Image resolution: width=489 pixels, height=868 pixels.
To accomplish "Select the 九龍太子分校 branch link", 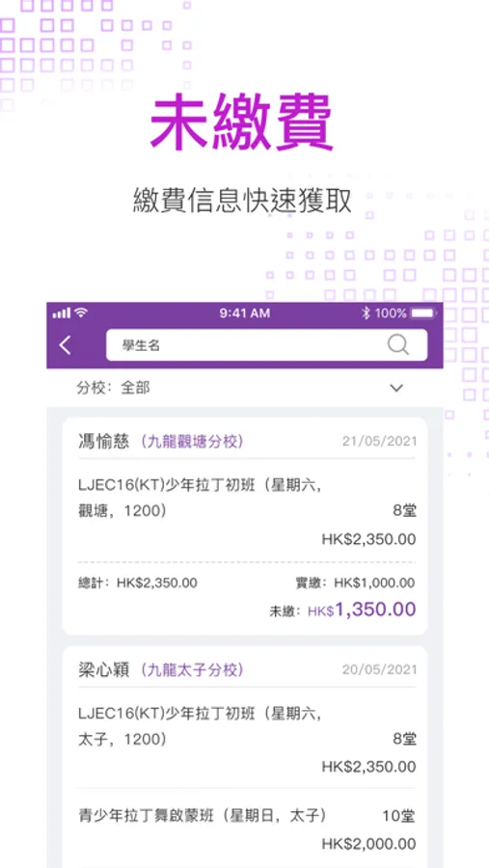I will [192, 670].
